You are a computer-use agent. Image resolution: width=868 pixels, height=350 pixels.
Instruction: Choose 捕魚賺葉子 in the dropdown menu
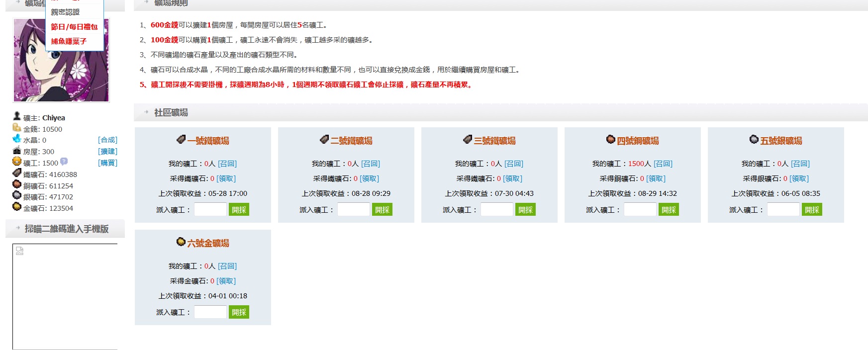pyautogui.click(x=69, y=41)
